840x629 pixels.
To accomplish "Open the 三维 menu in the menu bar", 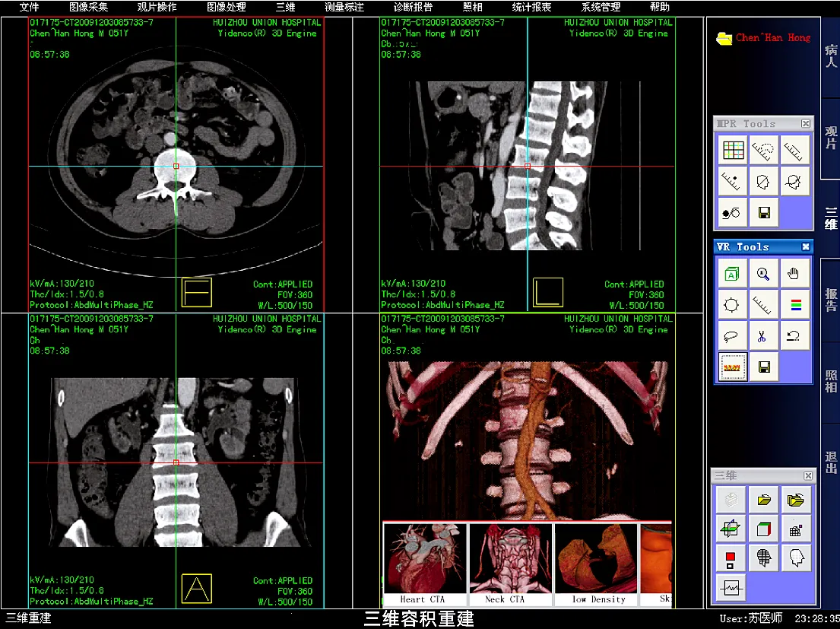I will 286,7.
